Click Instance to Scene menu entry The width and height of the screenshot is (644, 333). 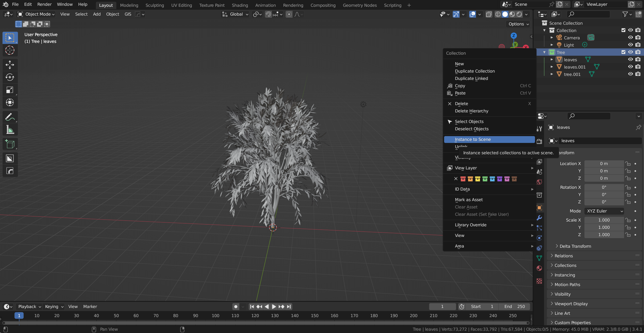(473, 139)
